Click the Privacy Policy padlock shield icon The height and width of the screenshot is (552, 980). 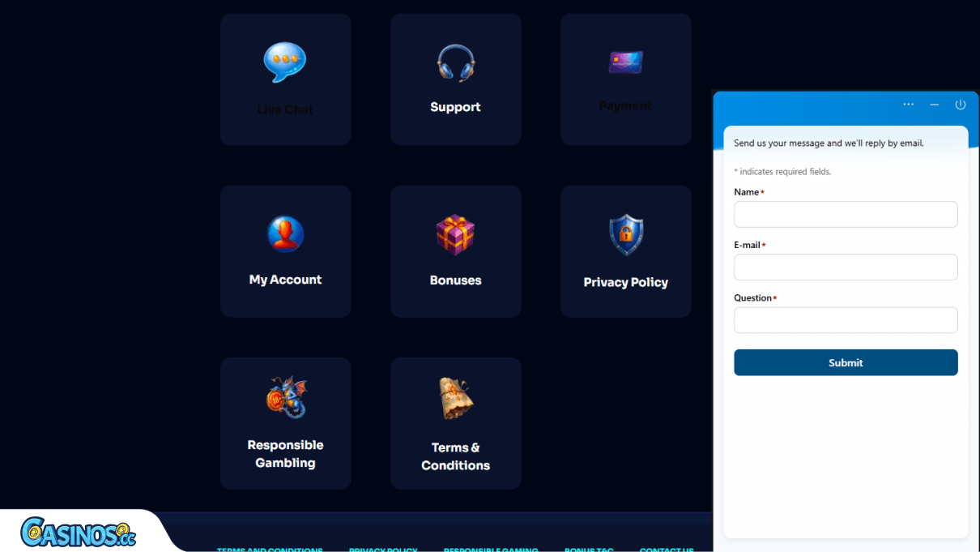tap(625, 233)
